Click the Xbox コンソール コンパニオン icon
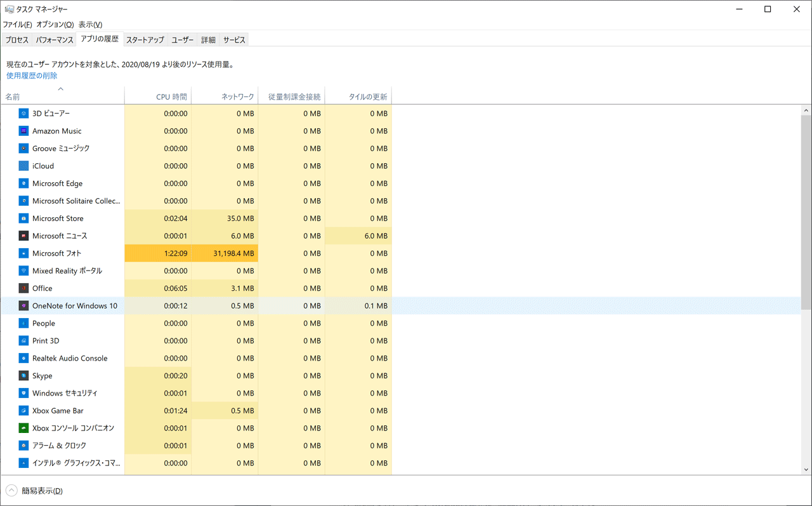This screenshot has height=506, width=812. coord(23,428)
